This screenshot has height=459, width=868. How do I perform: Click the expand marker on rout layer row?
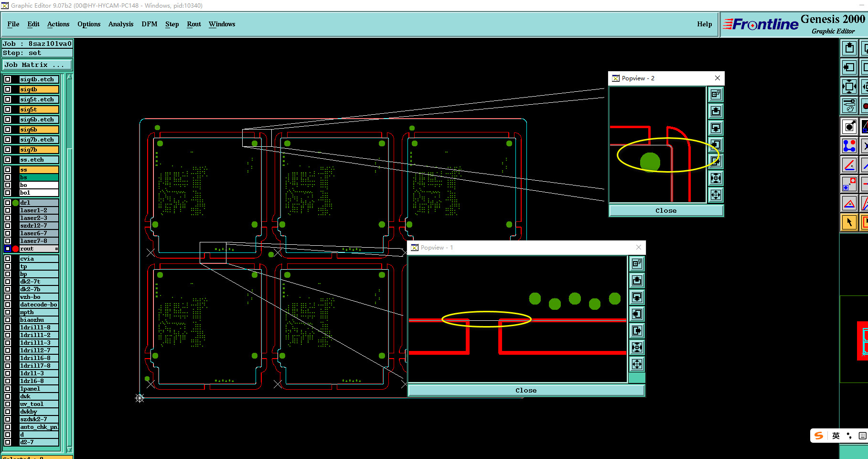pyautogui.click(x=56, y=249)
